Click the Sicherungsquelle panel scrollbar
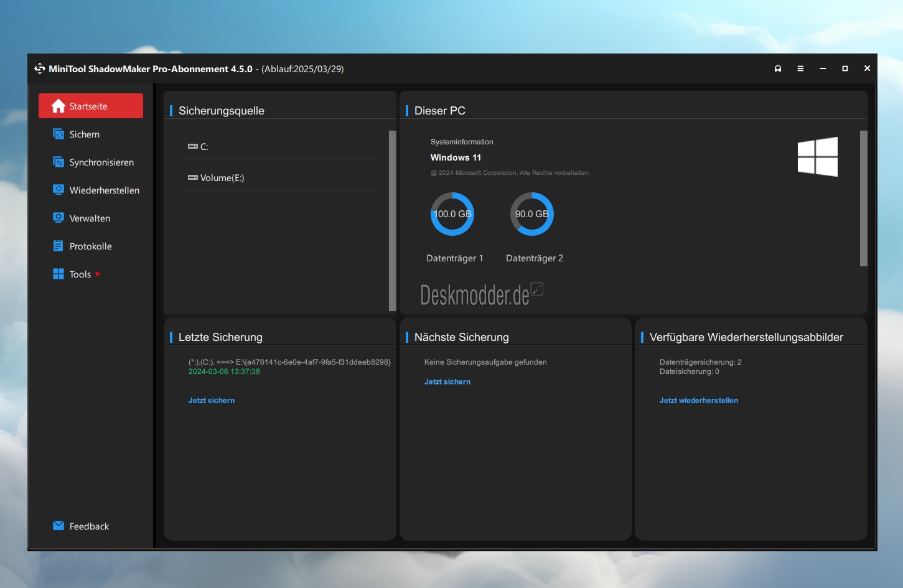This screenshot has width=903, height=588. point(392,220)
